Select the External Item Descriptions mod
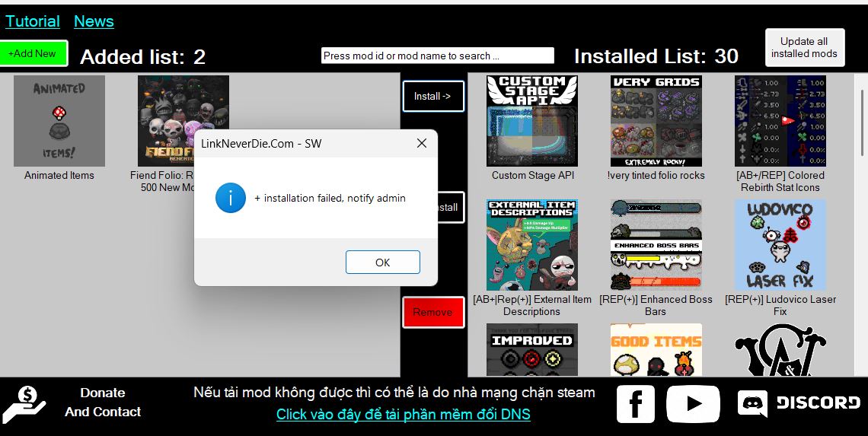The height and width of the screenshot is (436, 868). tap(531, 245)
